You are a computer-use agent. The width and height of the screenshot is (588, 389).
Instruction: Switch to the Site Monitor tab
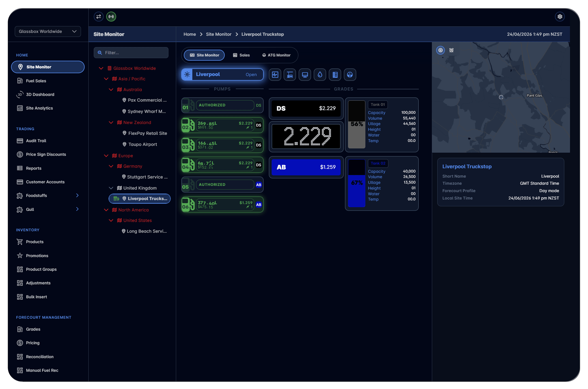[x=204, y=55]
